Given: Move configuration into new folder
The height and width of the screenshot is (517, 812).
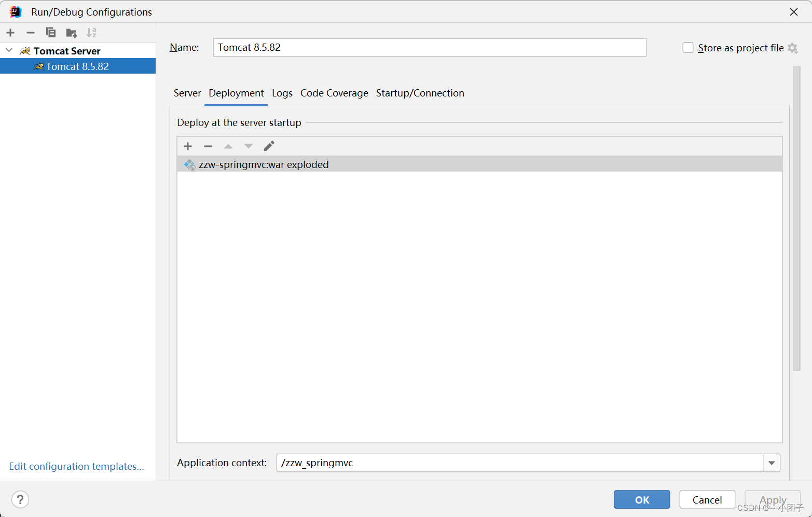Looking at the screenshot, I should (72, 33).
